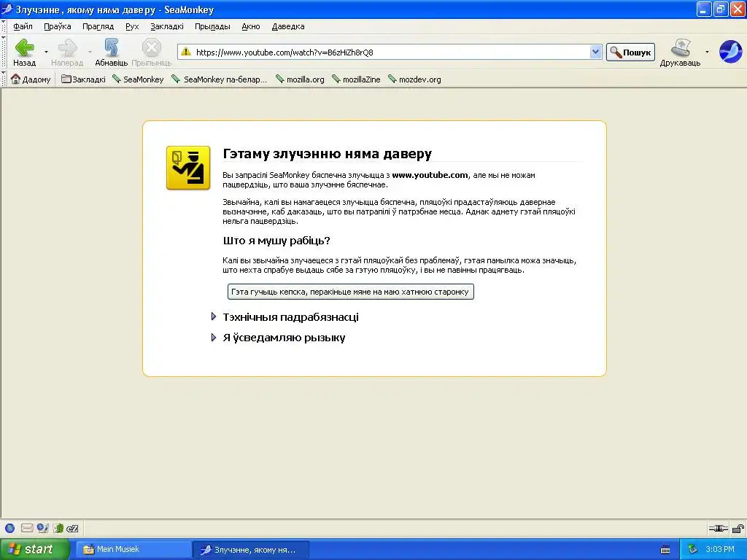This screenshot has height=560, width=747.
Task: Open the Рух menu
Action: [x=132, y=27]
